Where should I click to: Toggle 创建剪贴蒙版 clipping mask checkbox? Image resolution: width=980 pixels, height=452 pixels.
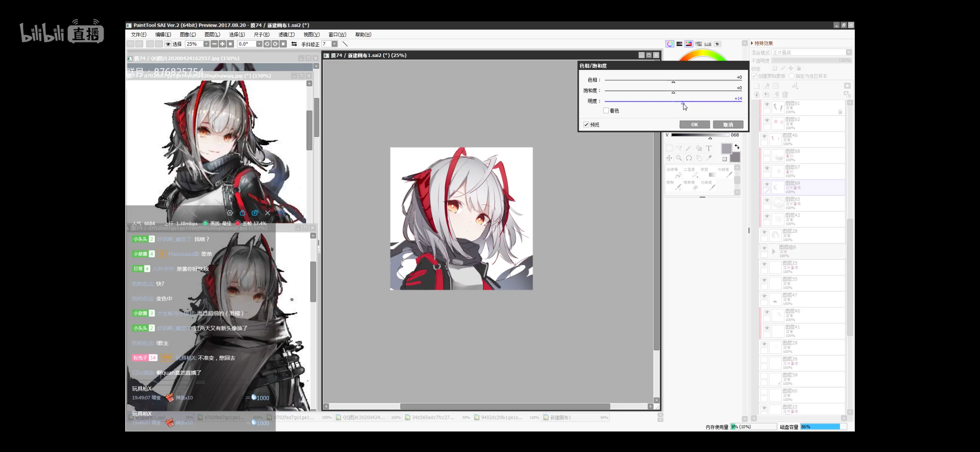(754, 76)
